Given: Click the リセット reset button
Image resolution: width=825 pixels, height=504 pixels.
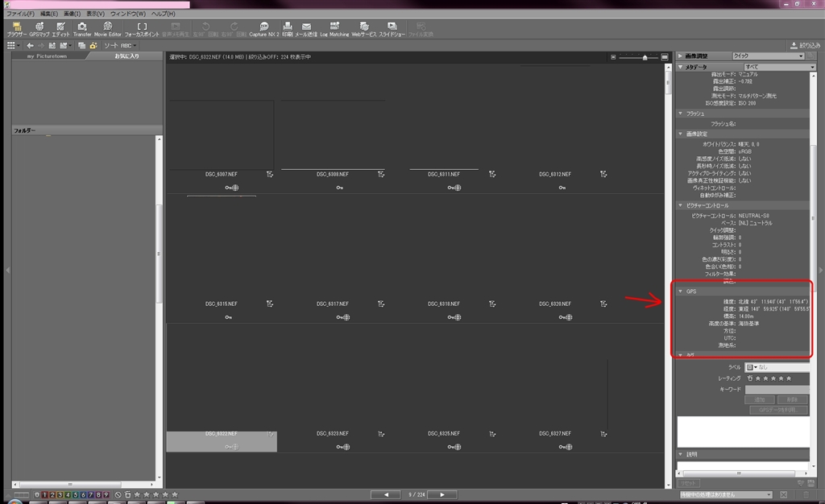Looking at the screenshot, I should pyautogui.click(x=688, y=482).
